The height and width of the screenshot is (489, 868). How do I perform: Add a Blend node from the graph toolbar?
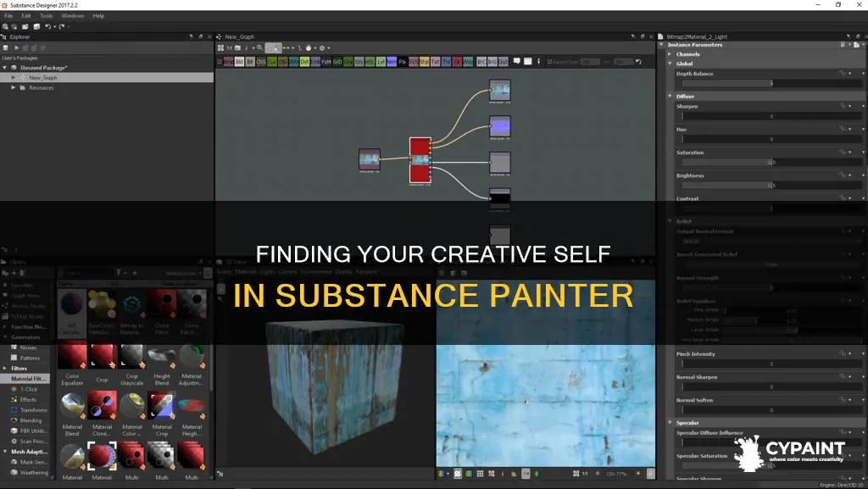coord(240,62)
